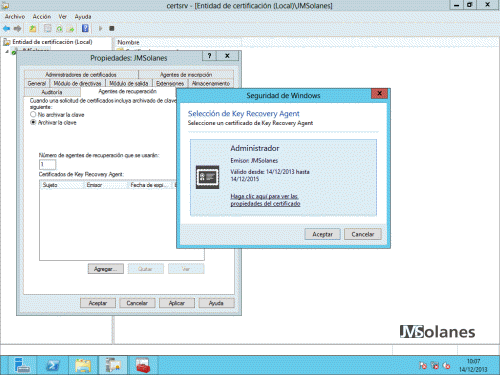Click the disabled Ver button under the list
Image resolution: width=500 pixels, height=375 pixels.
point(186,269)
